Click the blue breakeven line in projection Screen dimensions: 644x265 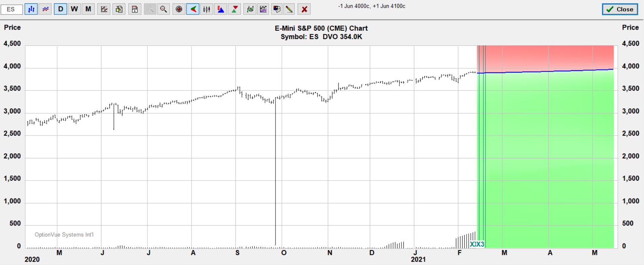coord(545,71)
